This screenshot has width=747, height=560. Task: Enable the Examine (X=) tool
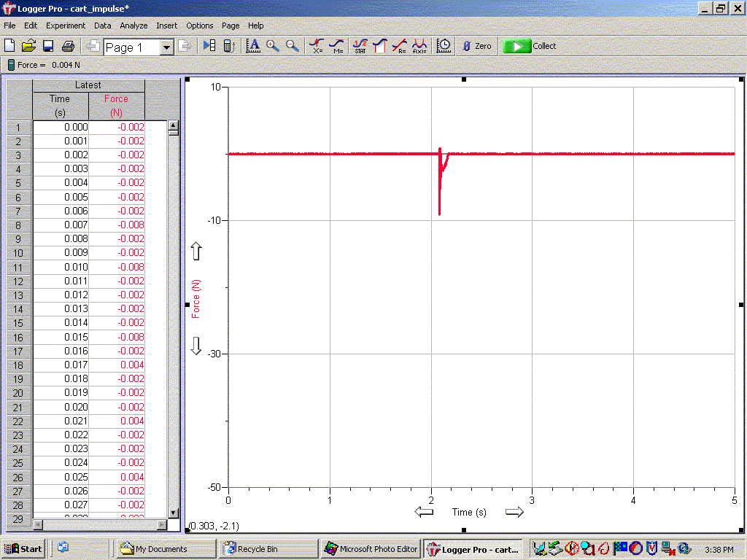tap(317, 46)
